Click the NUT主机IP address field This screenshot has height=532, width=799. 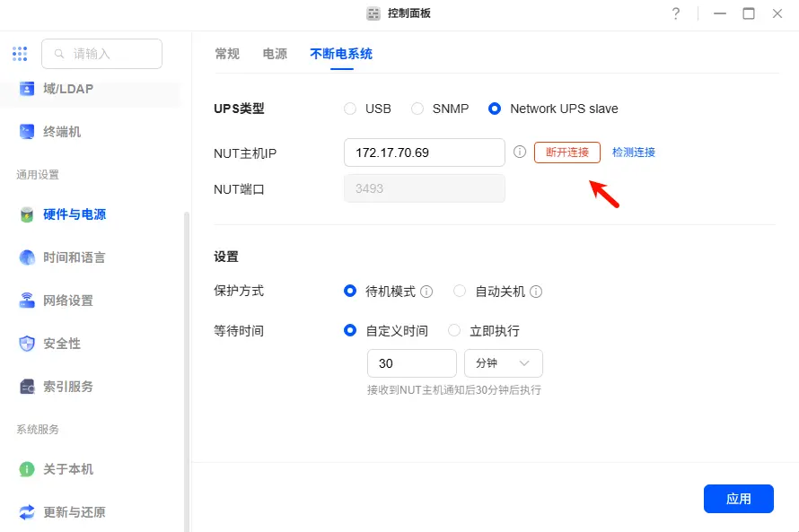pos(424,153)
